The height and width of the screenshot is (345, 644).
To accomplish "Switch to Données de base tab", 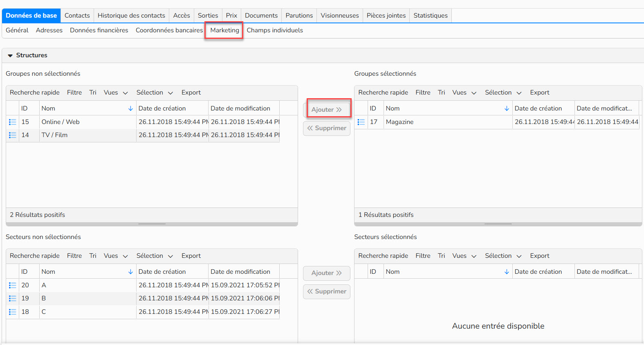I will [x=31, y=16].
